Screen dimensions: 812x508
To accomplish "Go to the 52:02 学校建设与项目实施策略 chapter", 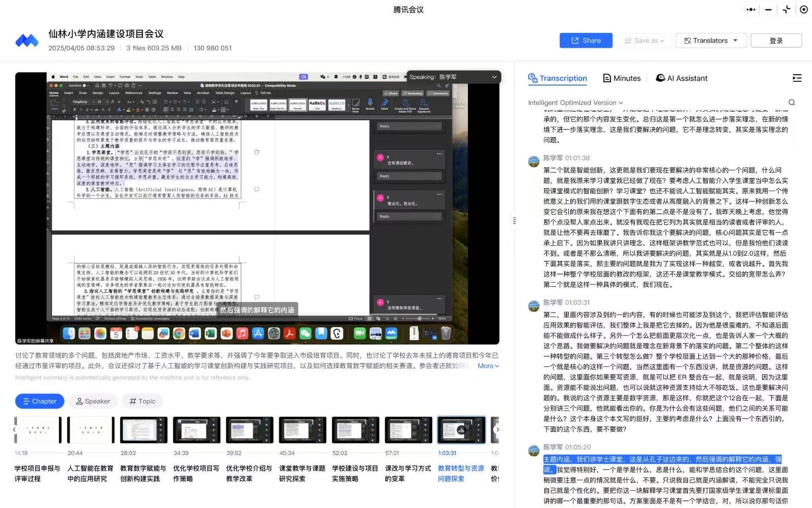I will (x=355, y=450).
